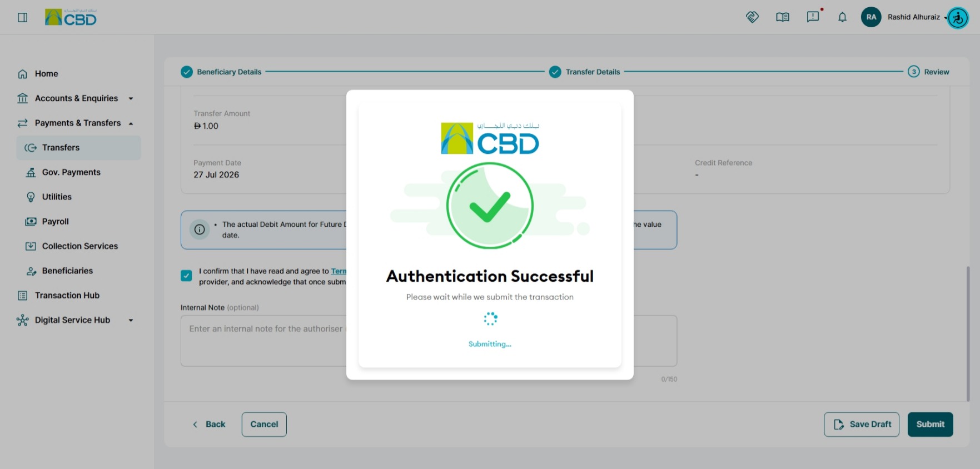The height and width of the screenshot is (469, 980).
Task: Collapse Payments & Transfers submenu arrow
Action: point(131,123)
